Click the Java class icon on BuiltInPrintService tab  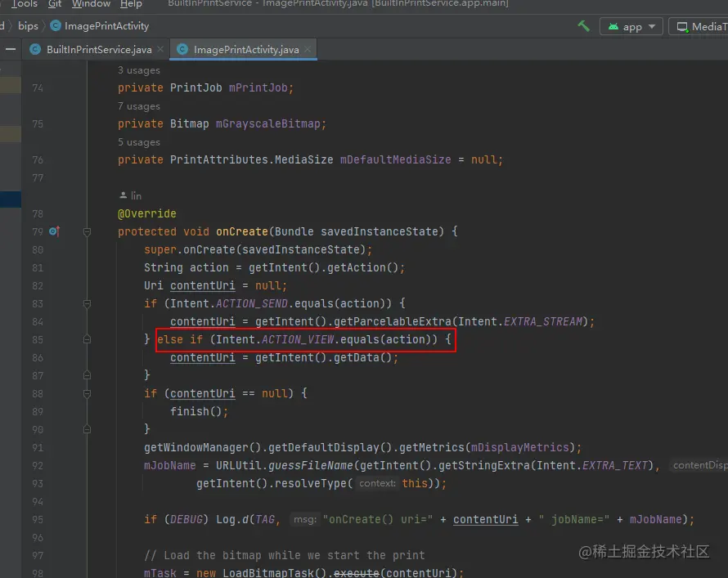coord(35,50)
